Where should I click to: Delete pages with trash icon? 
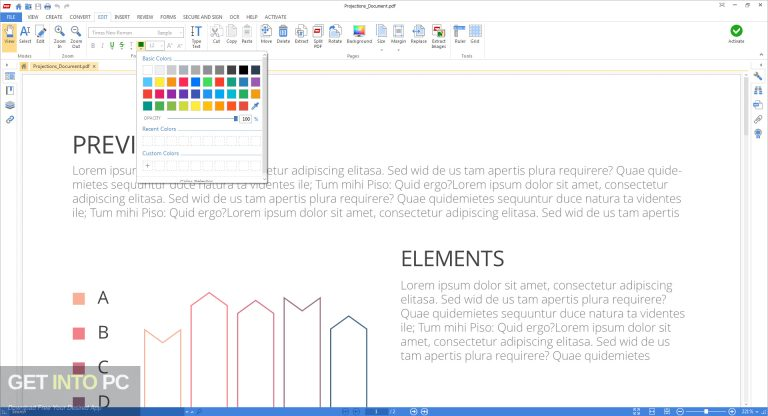pyautogui.click(x=283, y=34)
